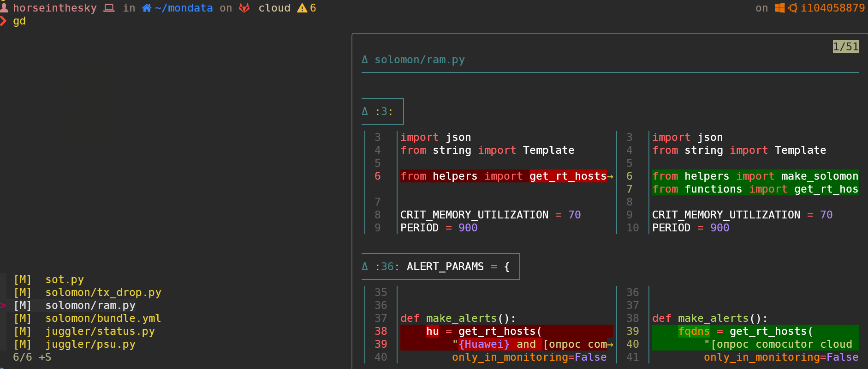Select sot.py in the file list

[x=65, y=279]
